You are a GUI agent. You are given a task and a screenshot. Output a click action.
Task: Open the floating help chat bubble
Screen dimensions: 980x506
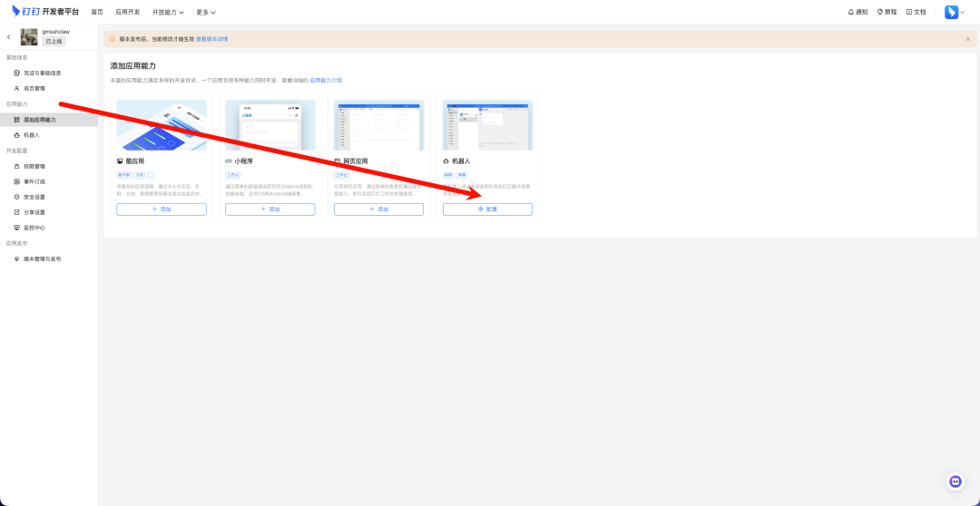click(955, 481)
